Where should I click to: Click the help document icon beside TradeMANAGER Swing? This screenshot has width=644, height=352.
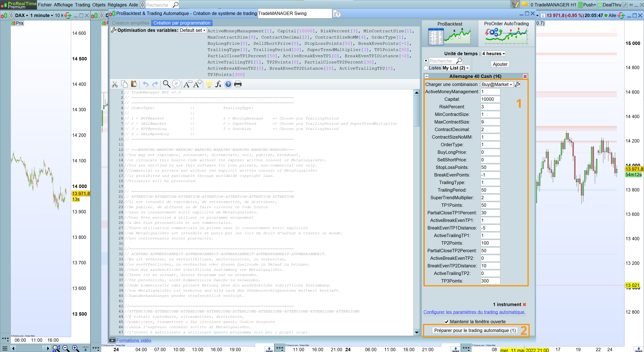coord(337,14)
